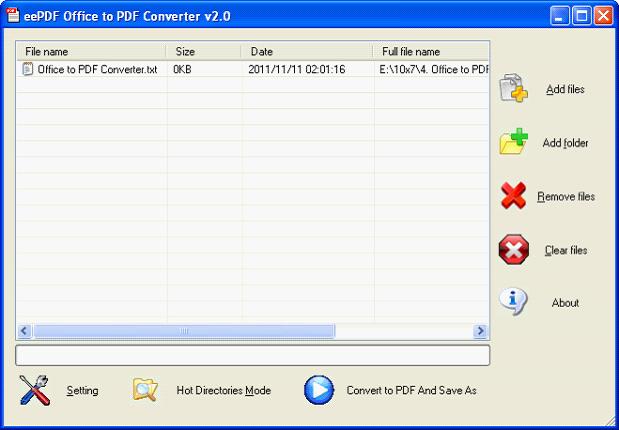This screenshot has height=430, width=619.
Task: Click the empty status field below the file list
Action: tap(253, 355)
